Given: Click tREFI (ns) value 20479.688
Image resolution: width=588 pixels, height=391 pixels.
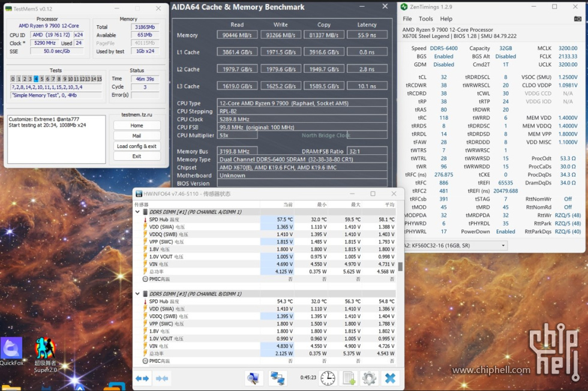Looking at the screenshot, I should tap(505, 191).
